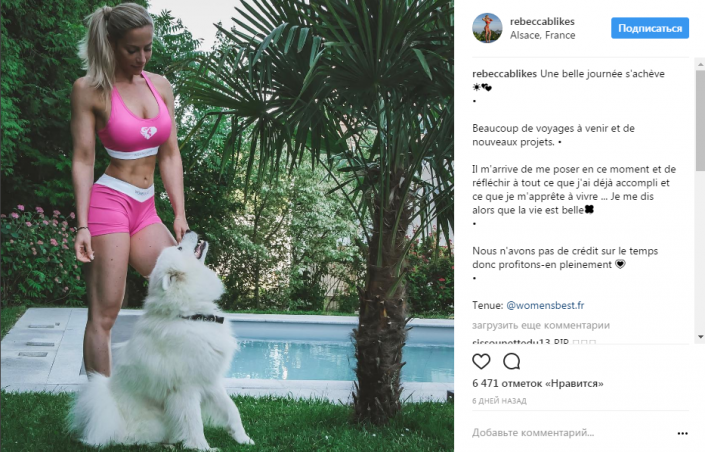
Task: Click the main post photo
Action: 227,226
